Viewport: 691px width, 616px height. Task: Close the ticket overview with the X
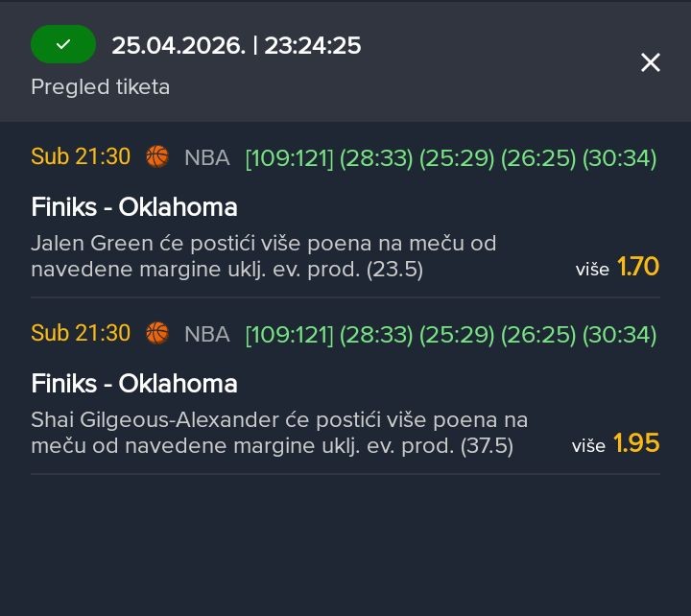[x=651, y=63]
